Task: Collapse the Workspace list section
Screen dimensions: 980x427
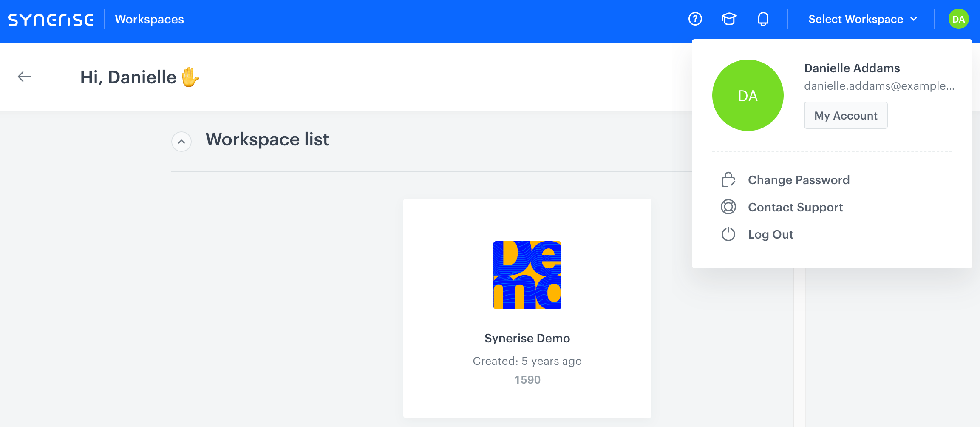Action: [x=181, y=141]
